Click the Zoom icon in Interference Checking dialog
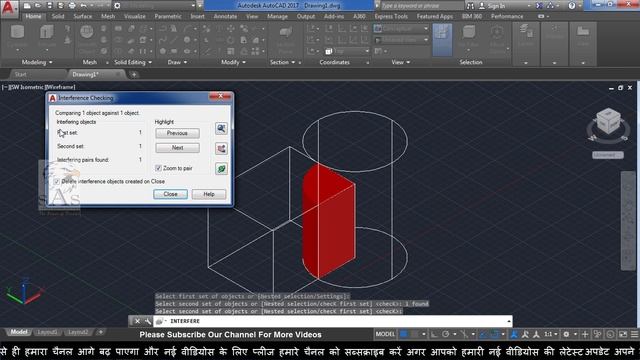640x360 pixels. 221,129
